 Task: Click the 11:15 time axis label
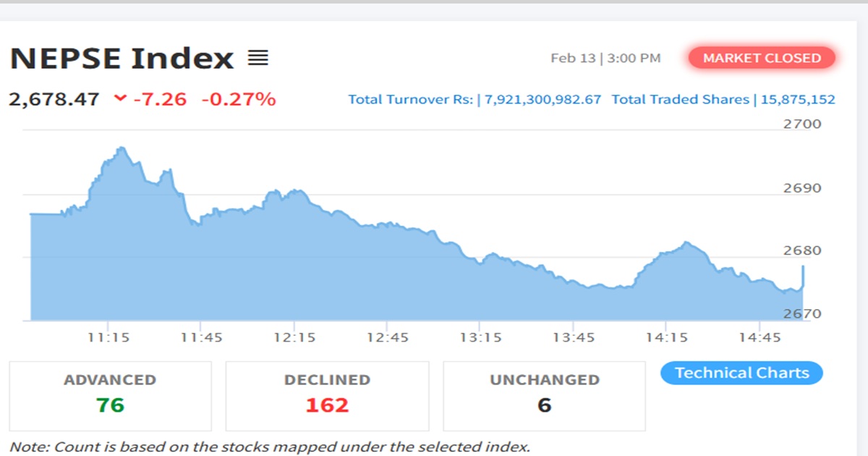pyautogui.click(x=109, y=337)
